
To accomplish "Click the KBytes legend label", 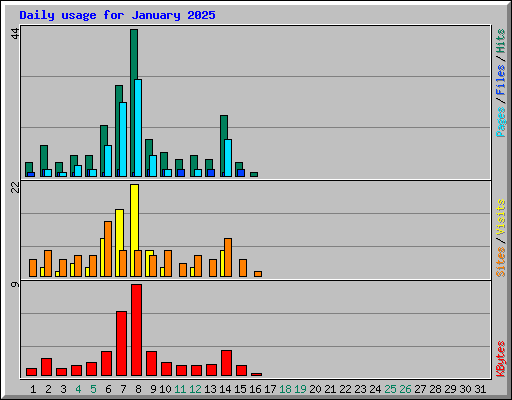I will 500,359.
